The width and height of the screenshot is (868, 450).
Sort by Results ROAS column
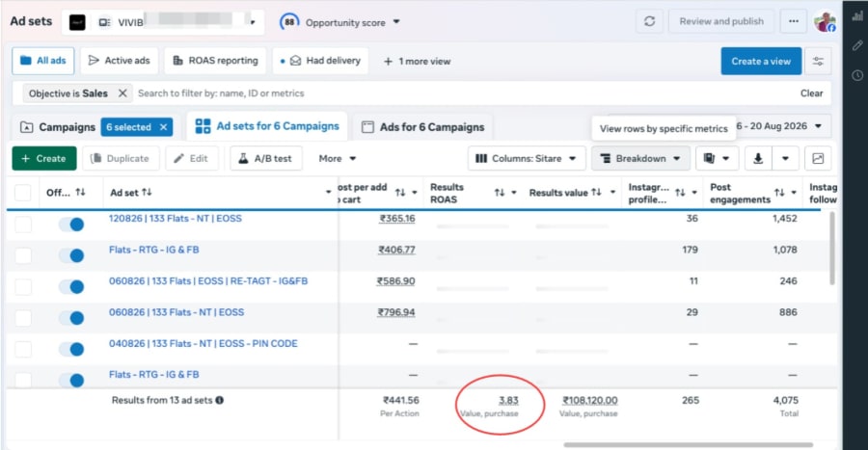click(x=500, y=193)
